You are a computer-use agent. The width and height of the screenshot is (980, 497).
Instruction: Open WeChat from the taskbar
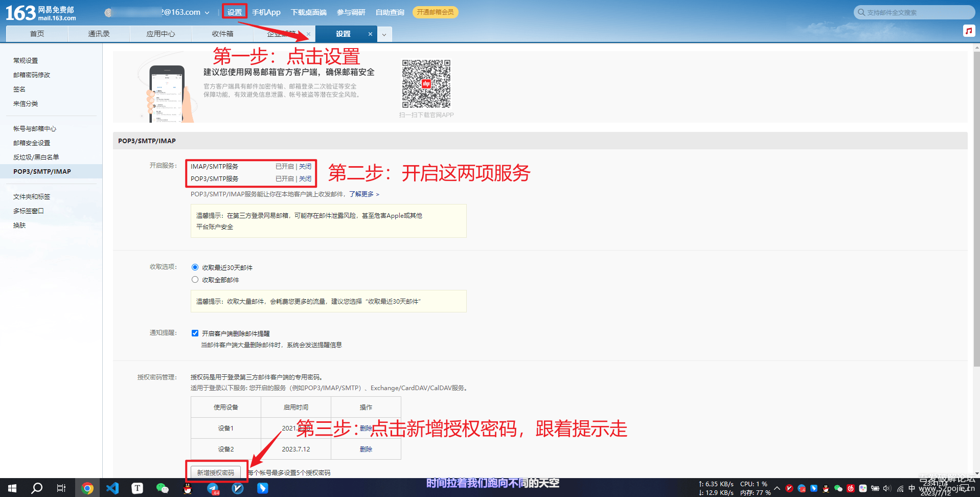click(163, 488)
